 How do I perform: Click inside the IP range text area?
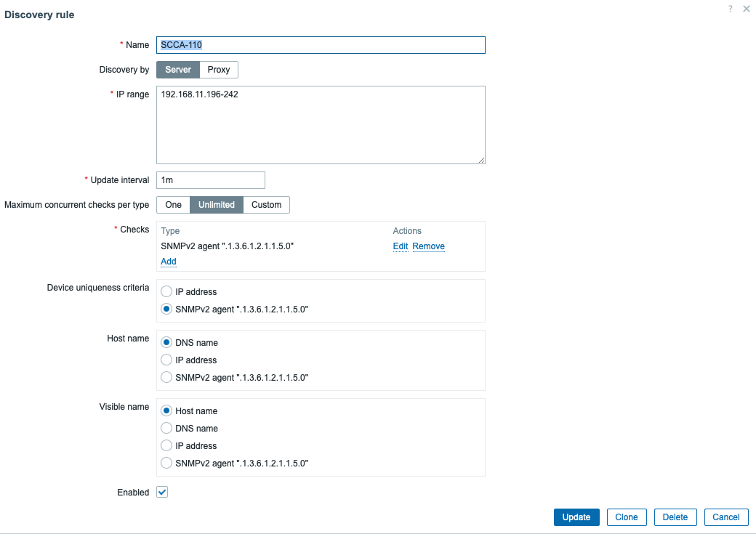(321, 125)
